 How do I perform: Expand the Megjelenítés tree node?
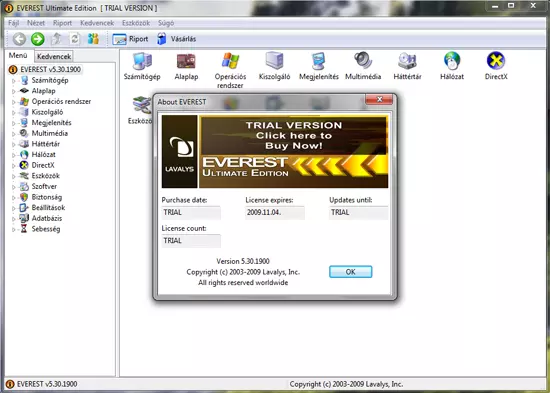(14, 123)
